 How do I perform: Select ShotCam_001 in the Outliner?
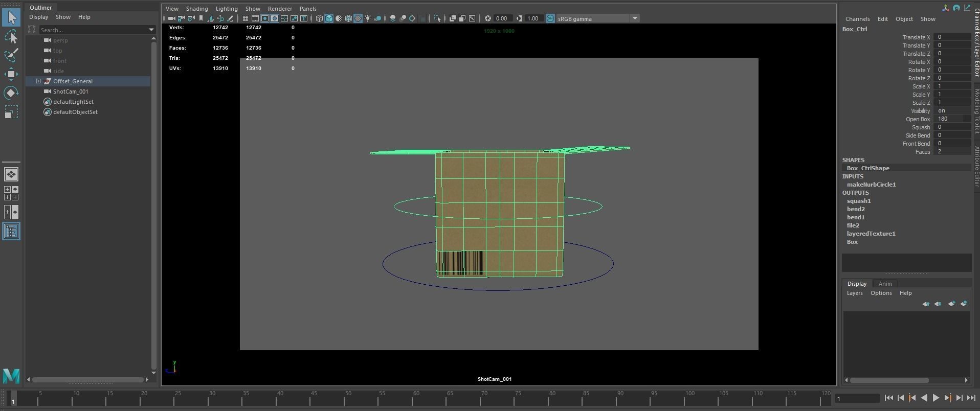point(71,92)
